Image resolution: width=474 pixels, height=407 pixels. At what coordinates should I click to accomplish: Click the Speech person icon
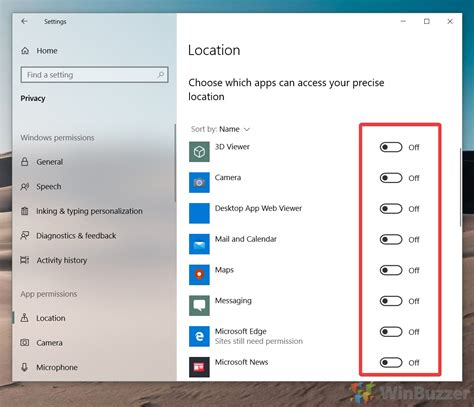click(25, 187)
